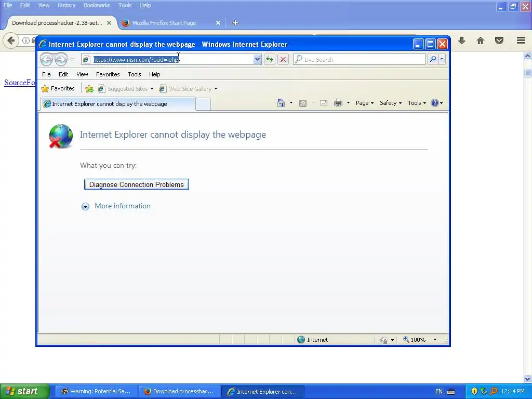
Task: Click the msn.com address bar field
Action: pyautogui.click(x=168, y=60)
